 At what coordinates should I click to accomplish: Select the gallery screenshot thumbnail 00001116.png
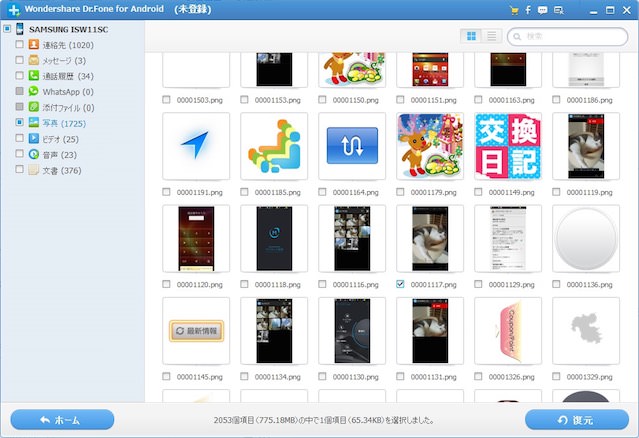coord(352,239)
